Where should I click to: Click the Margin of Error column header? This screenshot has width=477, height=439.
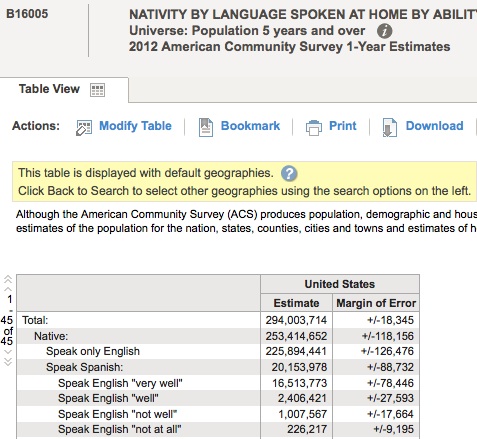click(x=376, y=303)
